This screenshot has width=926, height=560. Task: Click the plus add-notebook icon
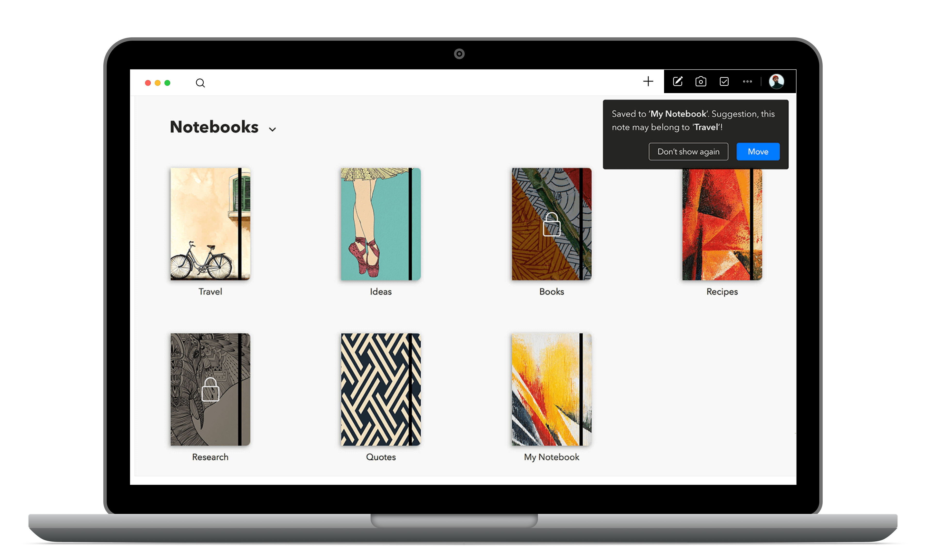(x=648, y=81)
